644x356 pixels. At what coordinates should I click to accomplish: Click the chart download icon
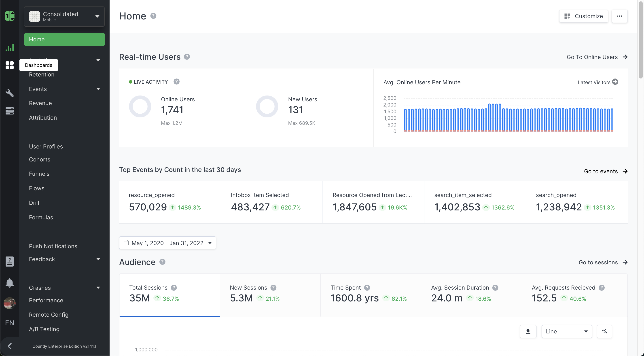[528, 331]
